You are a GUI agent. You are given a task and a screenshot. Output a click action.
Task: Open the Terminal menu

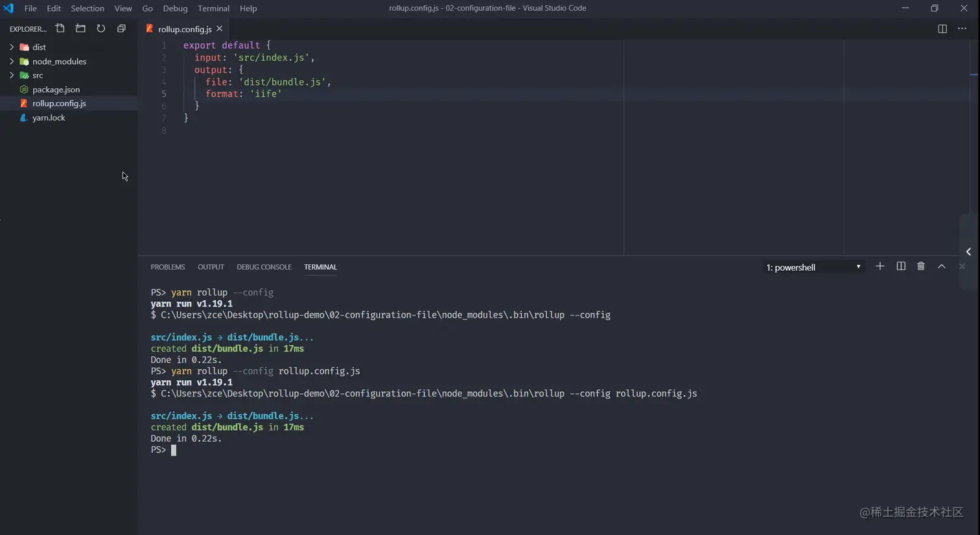click(214, 8)
